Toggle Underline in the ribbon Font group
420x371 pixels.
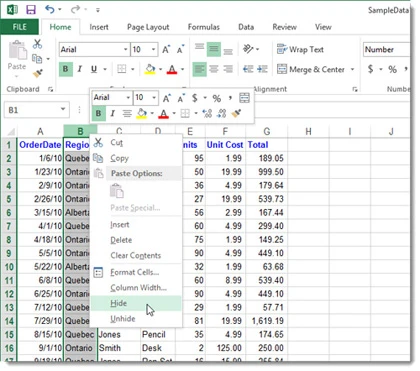coord(94,69)
